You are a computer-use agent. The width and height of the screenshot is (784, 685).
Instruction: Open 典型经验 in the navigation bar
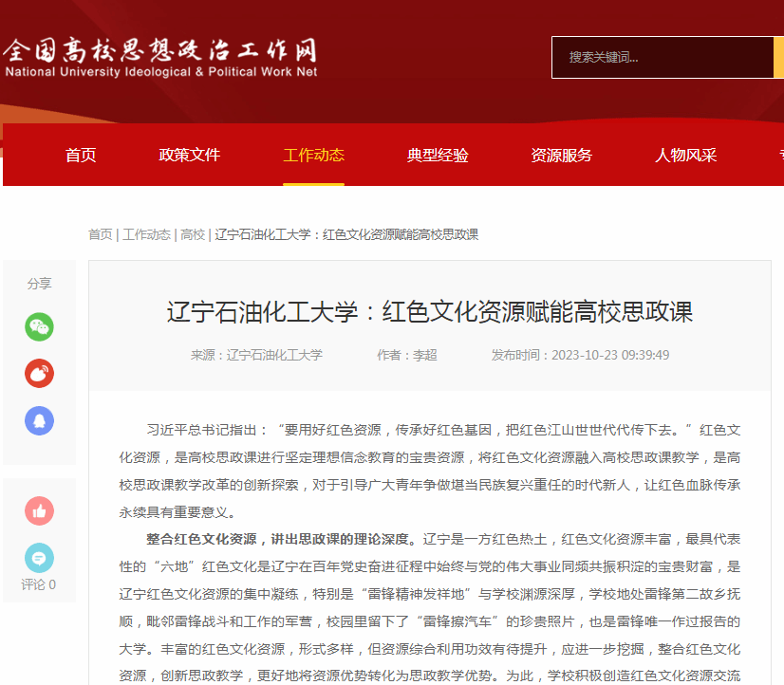pos(438,156)
